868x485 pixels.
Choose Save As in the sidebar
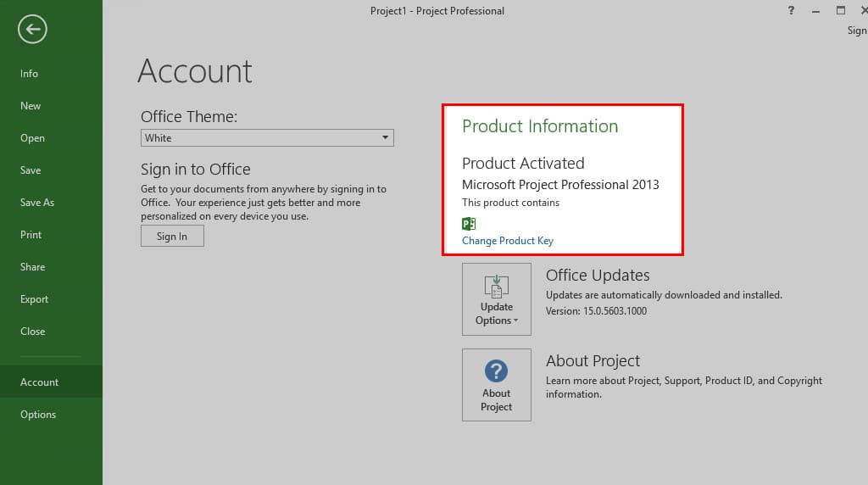click(37, 202)
